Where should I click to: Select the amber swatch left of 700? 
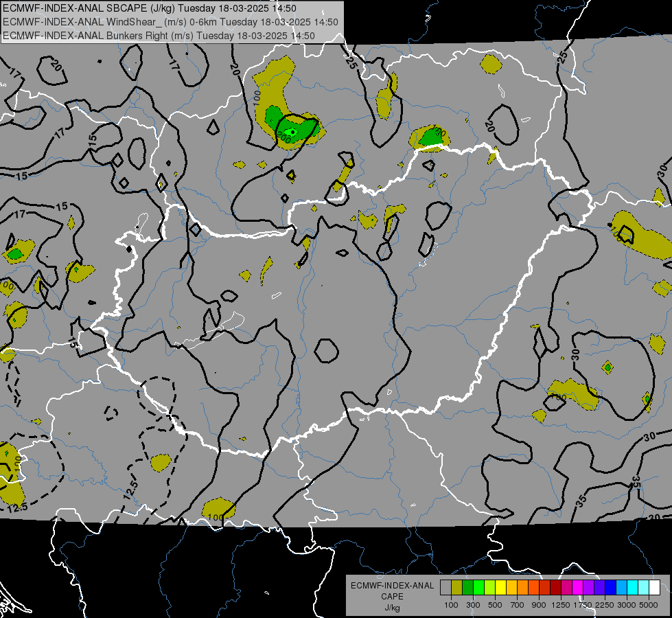pyautogui.click(x=511, y=588)
